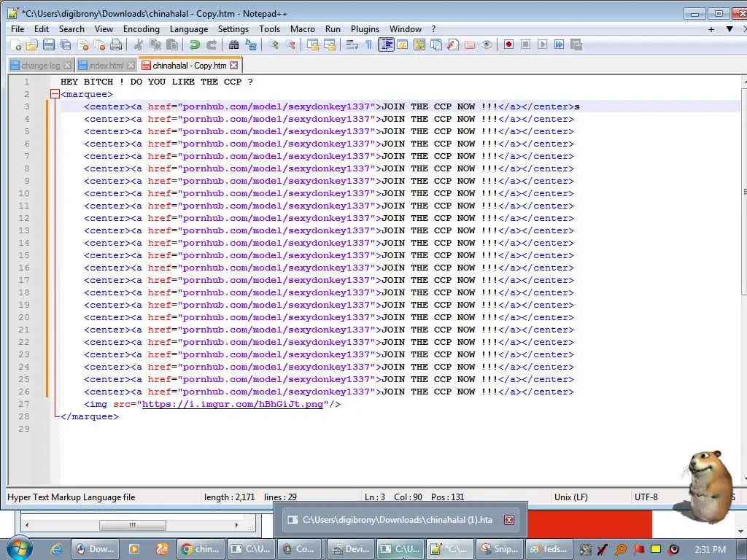This screenshot has width=747, height=560.
Task: Open the Chrome 'chin...' taskbar button
Action: point(200,548)
